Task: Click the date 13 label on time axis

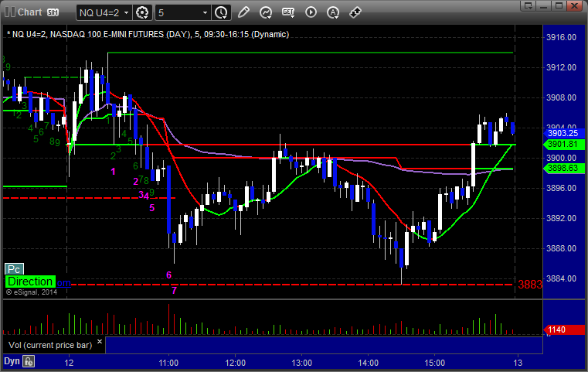Action: click(x=518, y=363)
